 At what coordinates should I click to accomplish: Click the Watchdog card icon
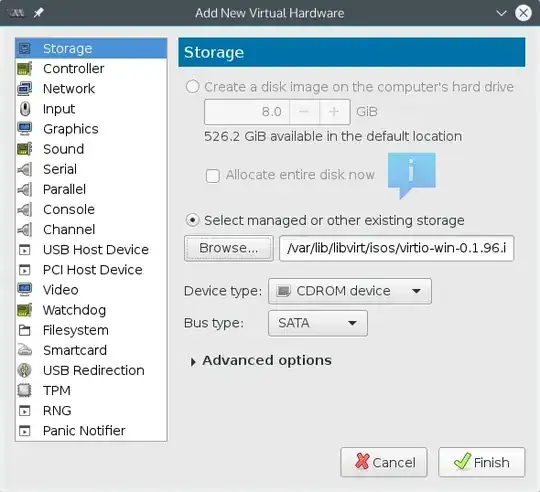pos(24,310)
